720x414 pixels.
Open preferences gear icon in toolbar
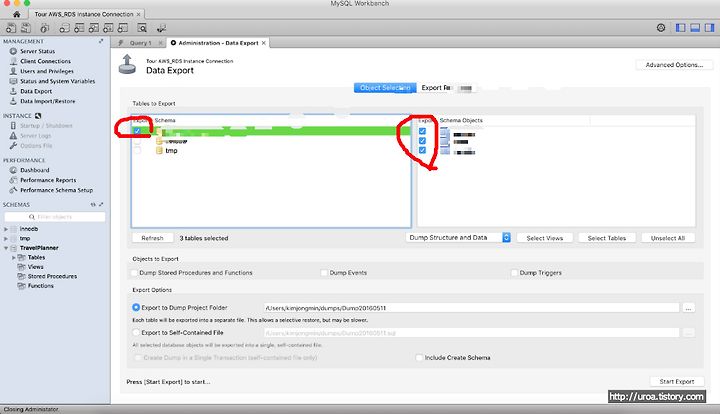coord(661,28)
